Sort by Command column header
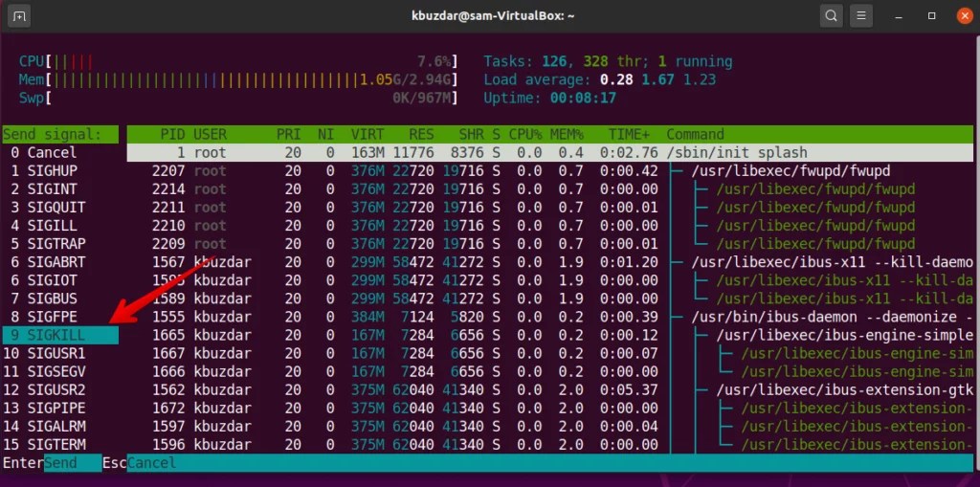The image size is (980, 487). pyautogui.click(x=695, y=134)
